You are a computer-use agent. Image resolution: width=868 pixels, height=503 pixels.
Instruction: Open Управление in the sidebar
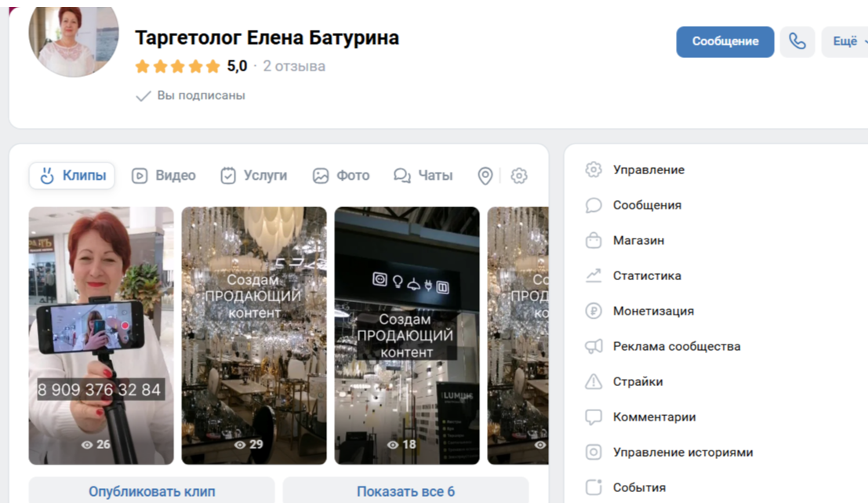648,169
